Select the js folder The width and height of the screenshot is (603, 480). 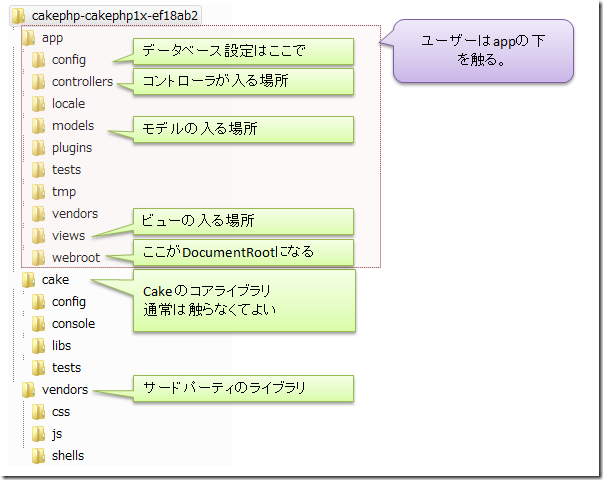pyautogui.click(x=47, y=433)
